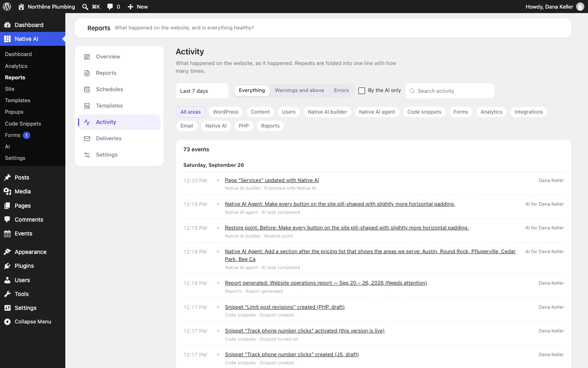Open the Northline Plumbing home icon
The width and height of the screenshot is (588, 368).
click(x=21, y=7)
